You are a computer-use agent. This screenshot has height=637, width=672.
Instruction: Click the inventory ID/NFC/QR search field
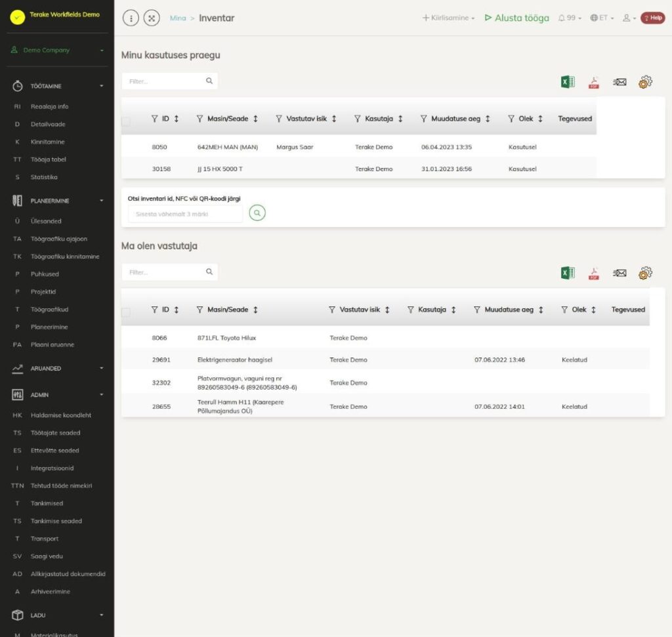click(185, 214)
